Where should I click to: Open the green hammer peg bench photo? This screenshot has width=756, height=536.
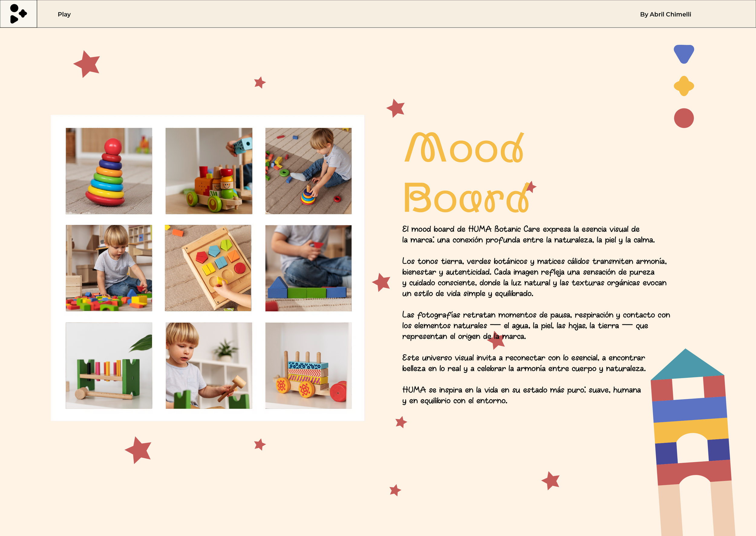(109, 365)
